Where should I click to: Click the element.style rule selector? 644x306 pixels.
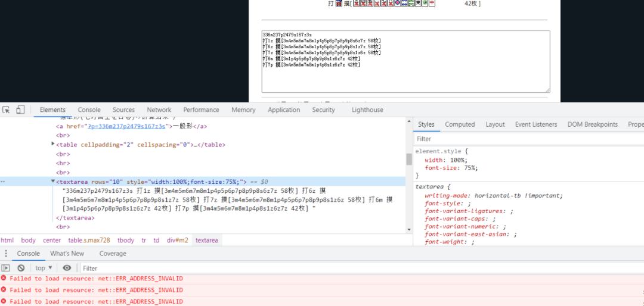(x=438, y=151)
